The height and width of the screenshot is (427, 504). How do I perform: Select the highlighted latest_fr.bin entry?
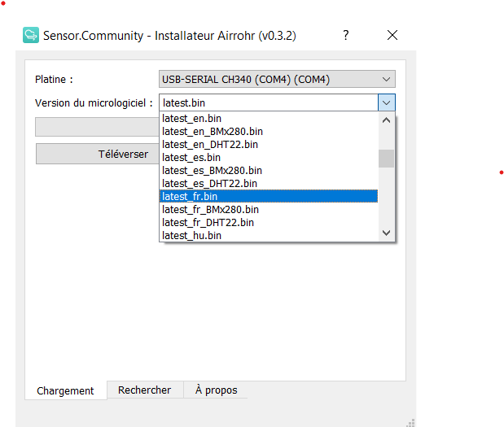point(269,196)
